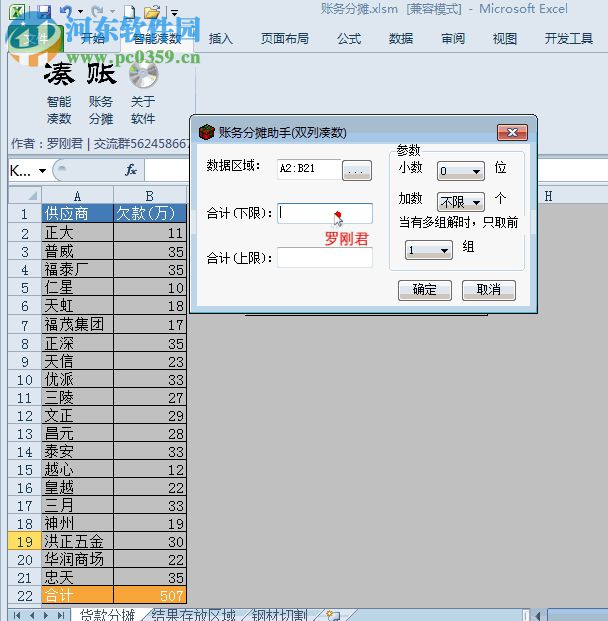Close the 账务分摊助手 dialog
This screenshot has height=621, width=608.
pos(512,132)
